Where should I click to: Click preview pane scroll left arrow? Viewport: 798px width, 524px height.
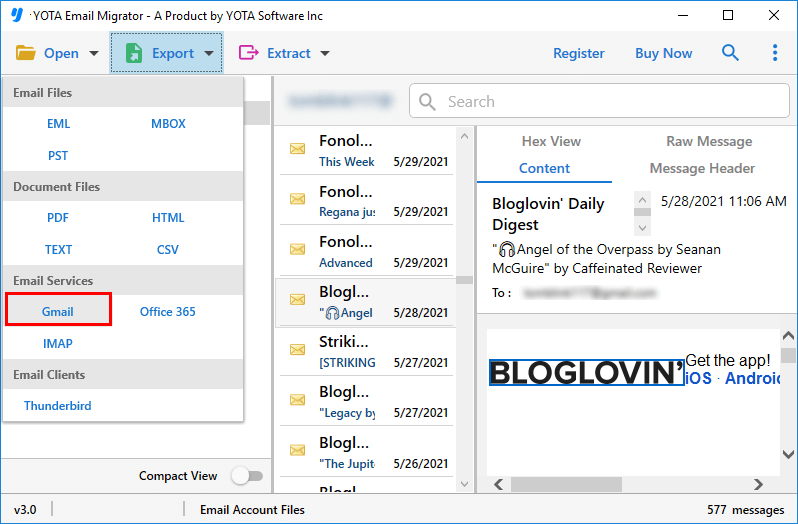(x=499, y=484)
